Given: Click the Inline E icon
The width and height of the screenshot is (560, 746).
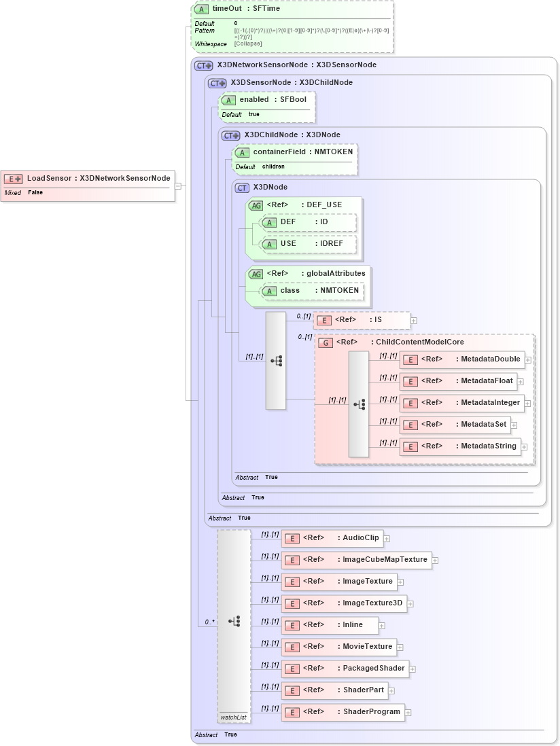Looking at the screenshot, I should tap(292, 626).
